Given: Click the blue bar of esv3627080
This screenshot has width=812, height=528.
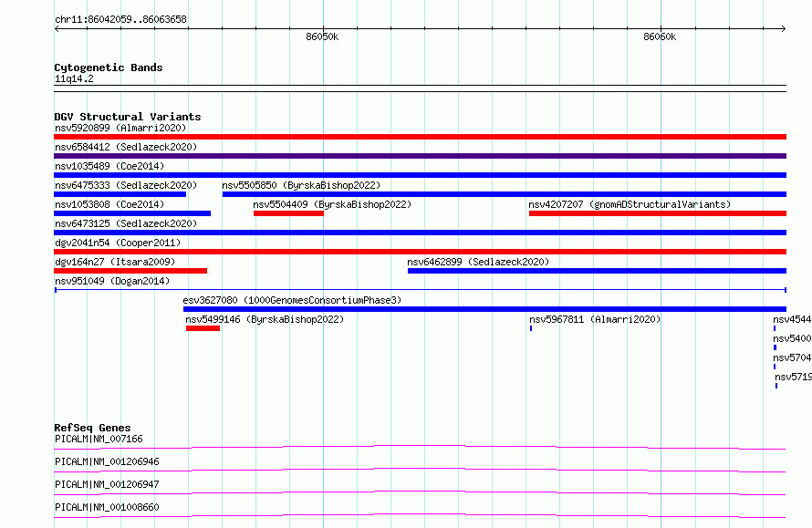Looking at the screenshot, I should tap(484, 309).
